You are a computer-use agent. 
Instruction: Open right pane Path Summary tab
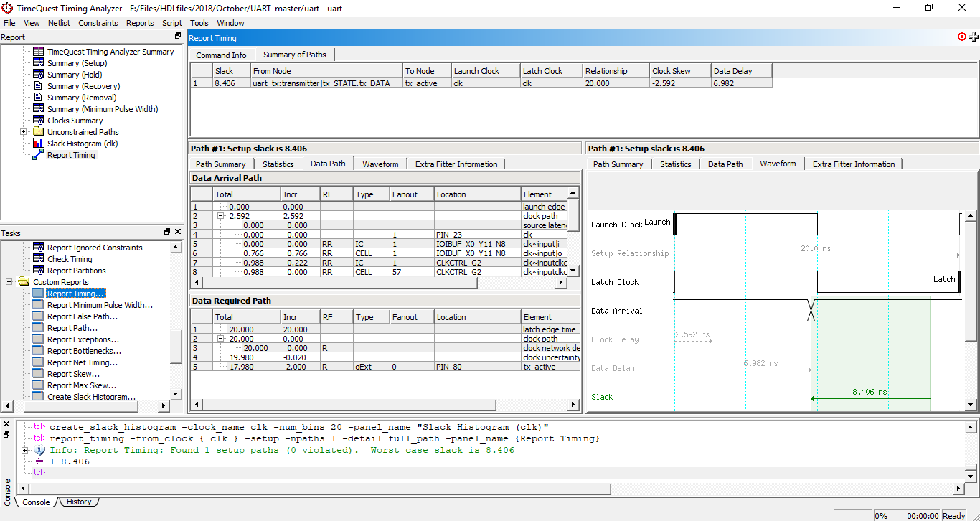tap(618, 164)
